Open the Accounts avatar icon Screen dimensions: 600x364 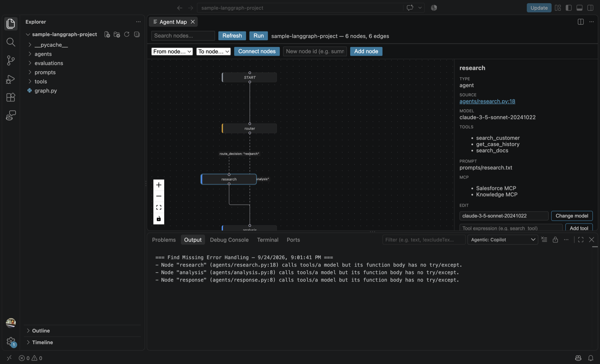11,323
